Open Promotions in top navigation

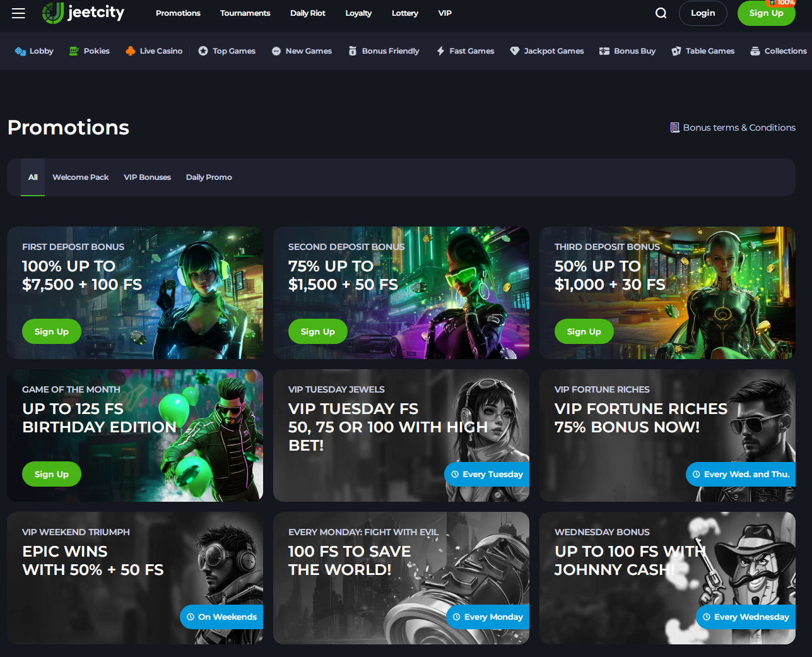point(178,13)
